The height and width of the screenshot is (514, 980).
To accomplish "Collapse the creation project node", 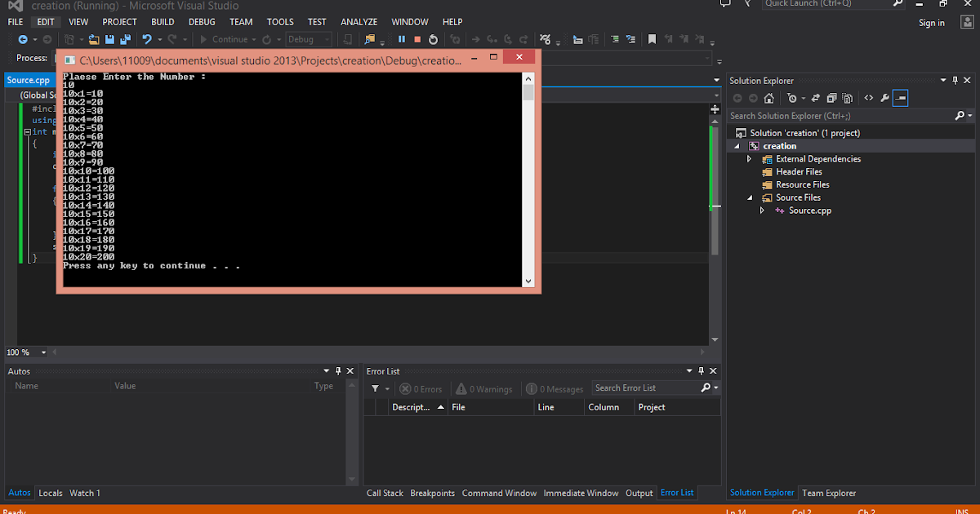I will click(737, 146).
